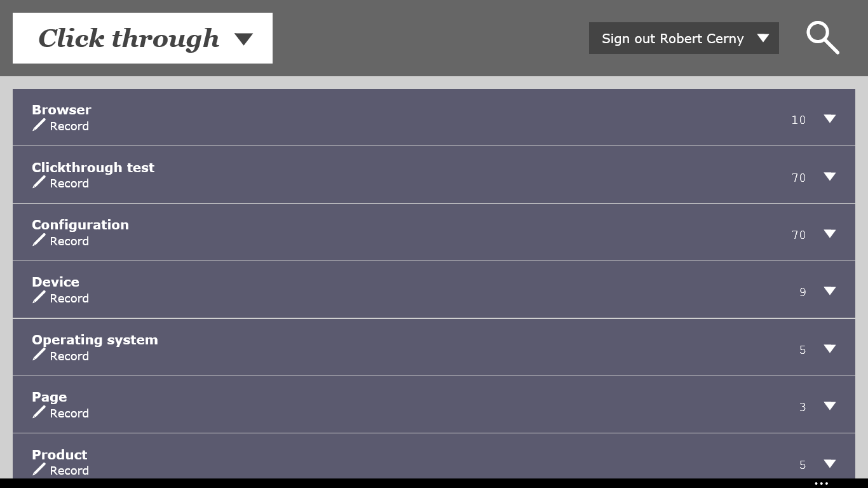Click the Record link under Page

click(69, 414)
